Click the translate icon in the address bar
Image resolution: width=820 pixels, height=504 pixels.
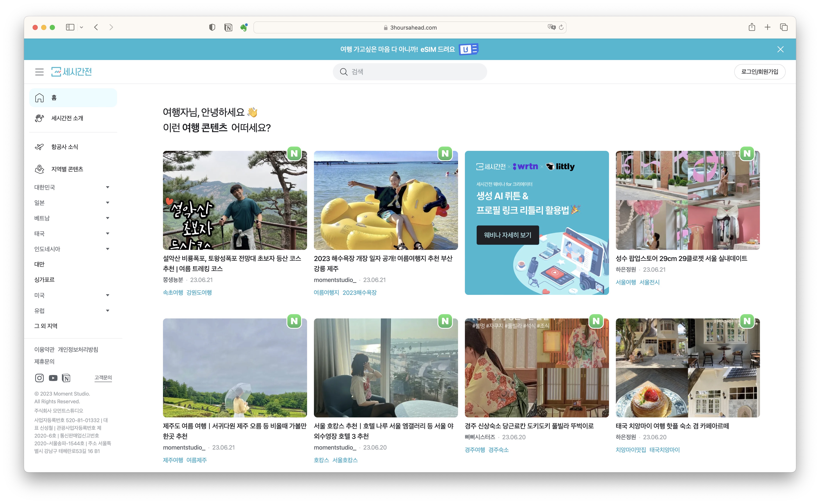tap(552, 27)
